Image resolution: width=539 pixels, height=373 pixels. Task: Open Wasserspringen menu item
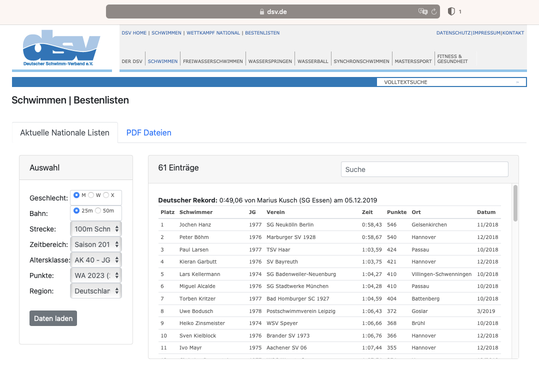click(x=270, y=61)
